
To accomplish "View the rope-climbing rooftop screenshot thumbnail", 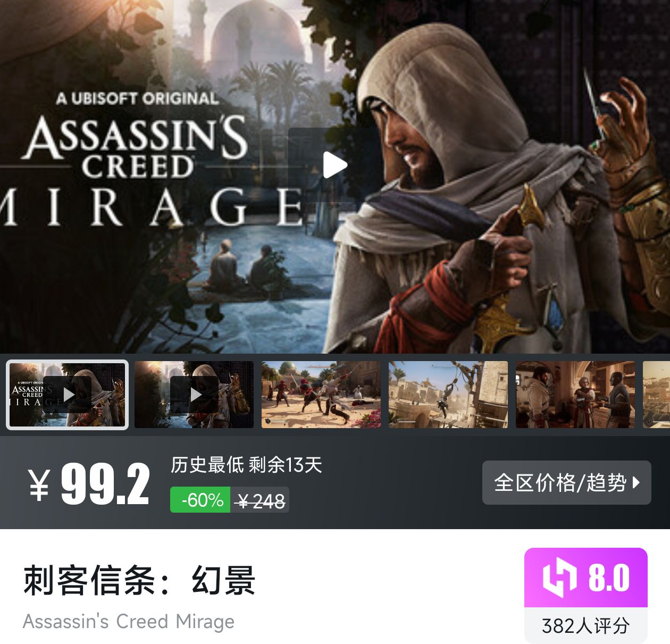I will point(448,395).
